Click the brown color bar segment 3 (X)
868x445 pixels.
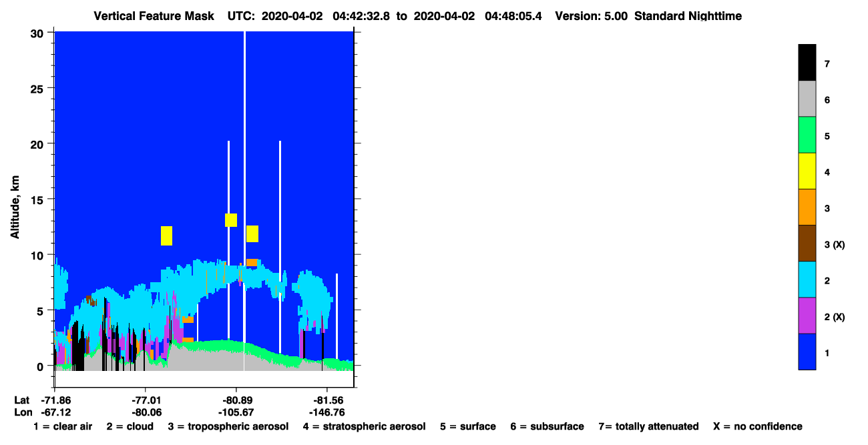point(807,243)
